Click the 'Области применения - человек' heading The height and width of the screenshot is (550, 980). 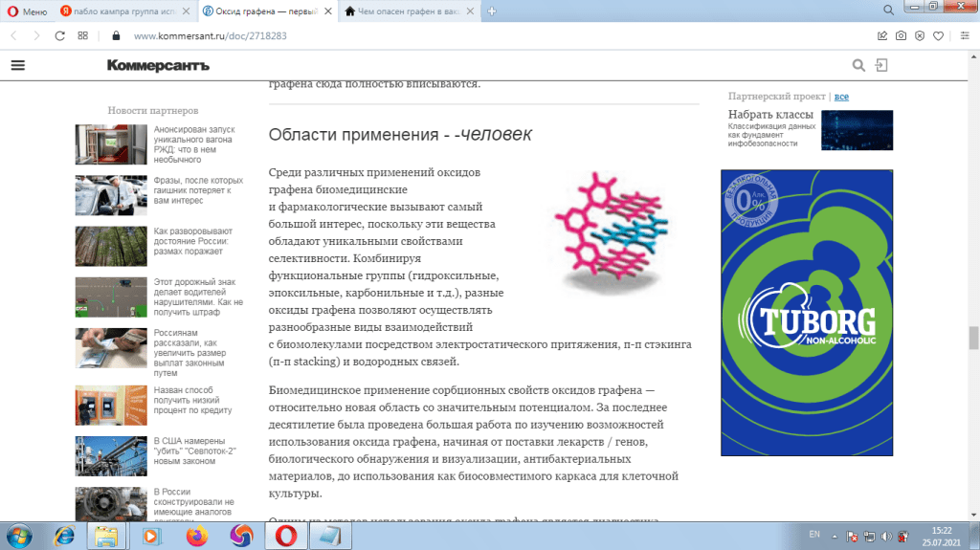pos(400,134)
